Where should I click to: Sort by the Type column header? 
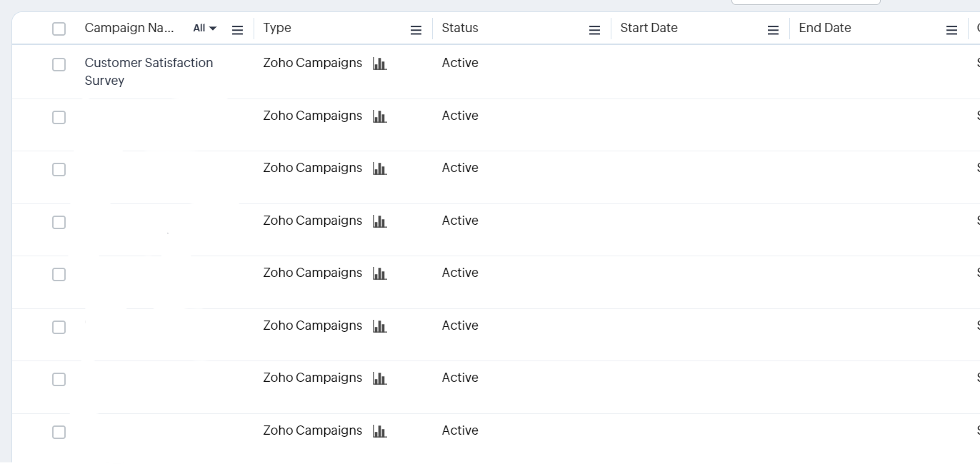(x=277, y=28)
